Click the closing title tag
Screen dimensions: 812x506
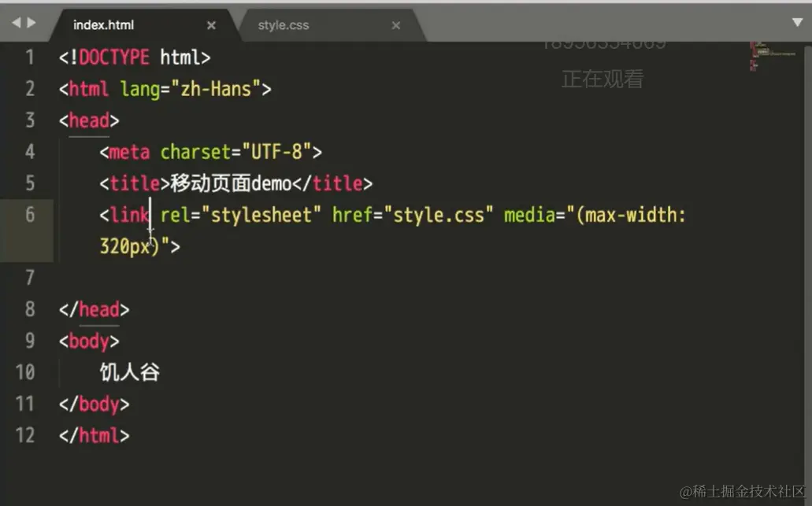click(332, 183)
